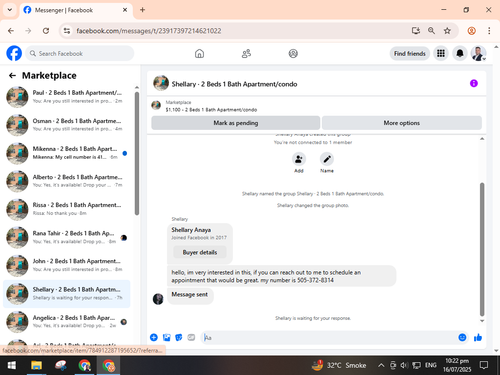Image resolution: width=500 pixels, height=375 pixels.
Task: Click the listing thumbnail beside $1,100 price
Action: [156, 105]
